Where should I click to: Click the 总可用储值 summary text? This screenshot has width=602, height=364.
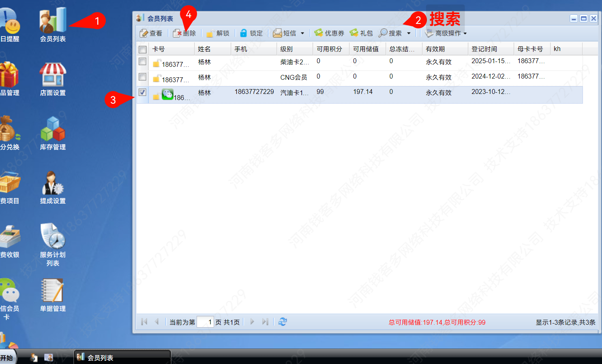[437, 322]
